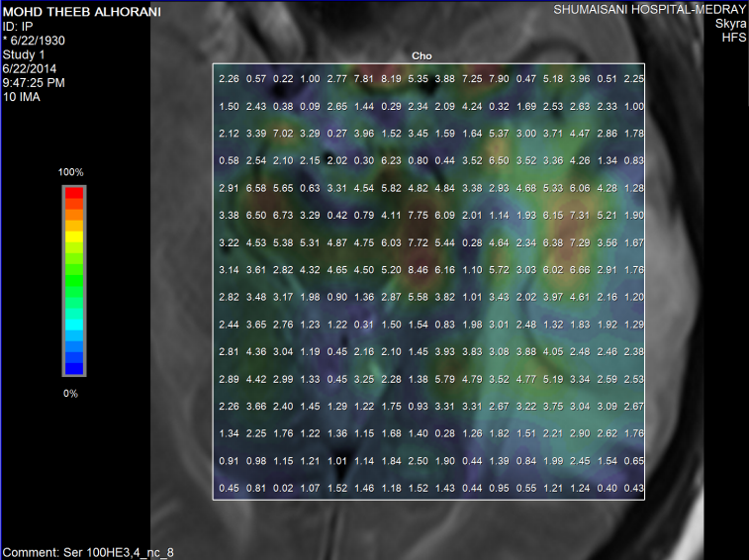Screen dimensions: 749x560
Task: Select the 100% label above the color bar
Action: 71,172
